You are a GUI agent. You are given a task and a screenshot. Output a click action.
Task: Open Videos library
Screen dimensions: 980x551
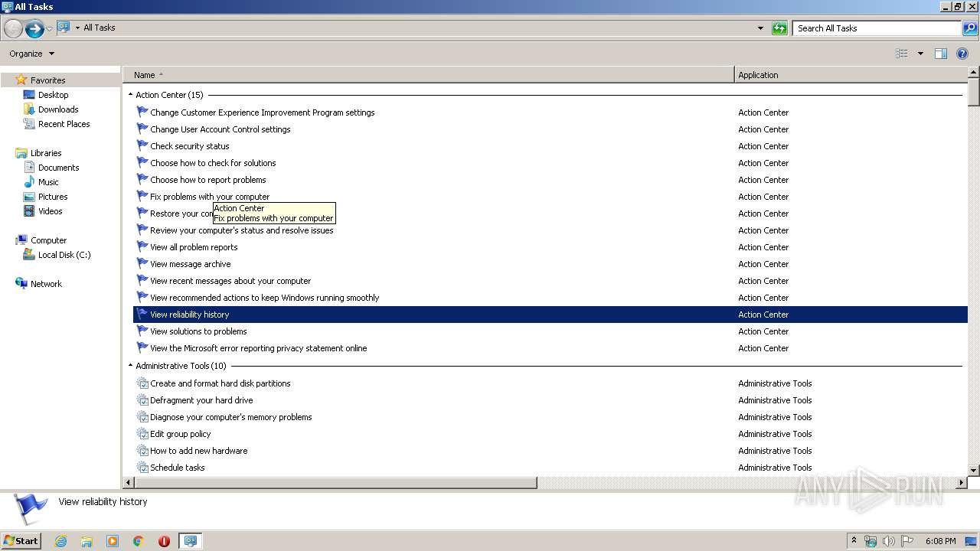pos(50,211)
